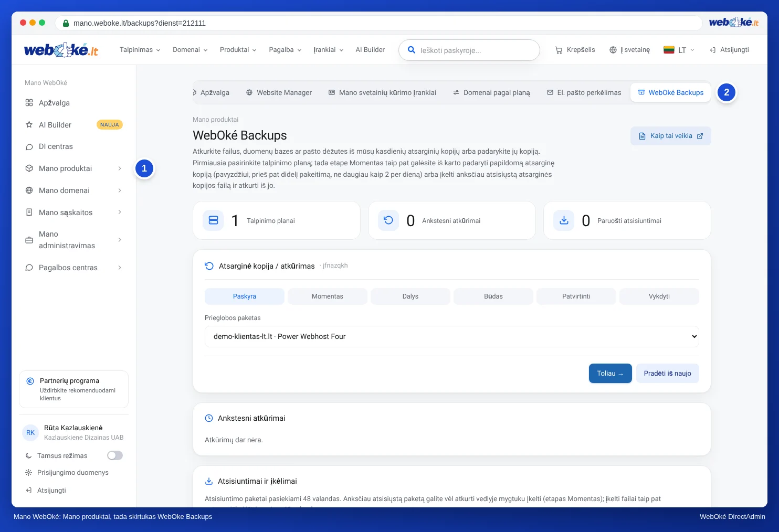Select the Momentas step tab
The width and height of the screenshot is (779, 532).
click(328, 296)
